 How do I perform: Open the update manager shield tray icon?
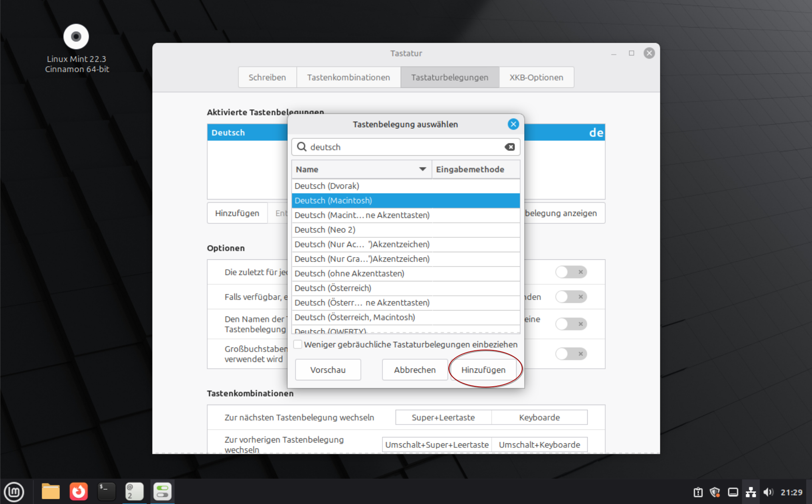(x=715, y=492)
